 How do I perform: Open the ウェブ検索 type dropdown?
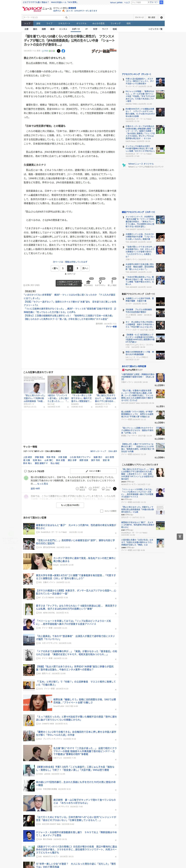153,2
